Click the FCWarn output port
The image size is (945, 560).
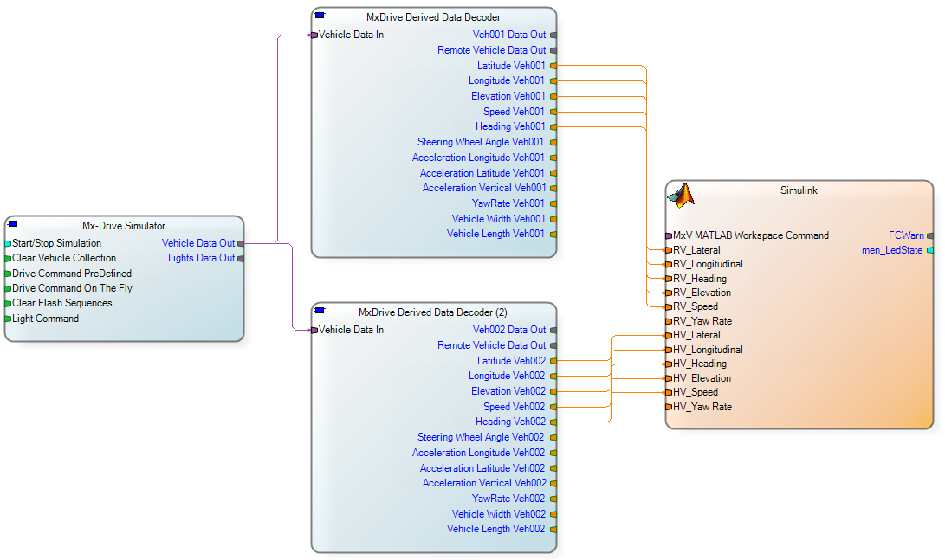930,236
